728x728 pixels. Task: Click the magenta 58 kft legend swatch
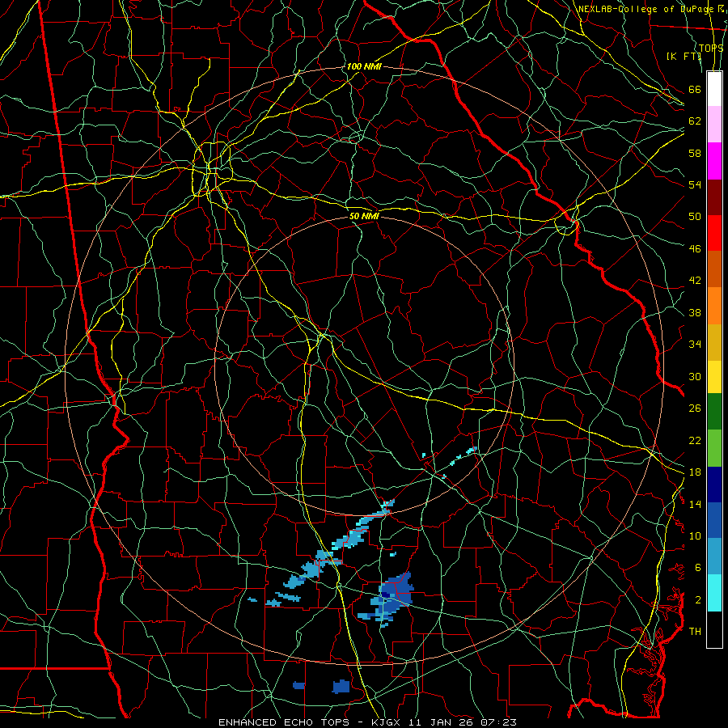(714, 161)
